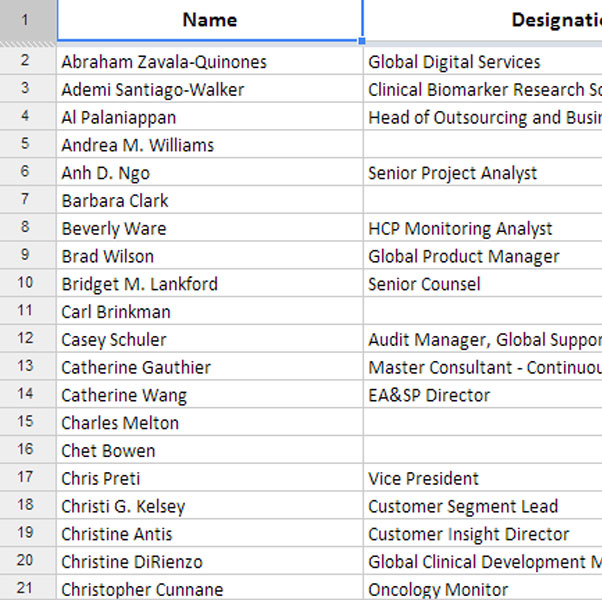Select cell containing Abraham Zavala-Quinones
Screen dimensions: 602x600
[x=164, y=62]
